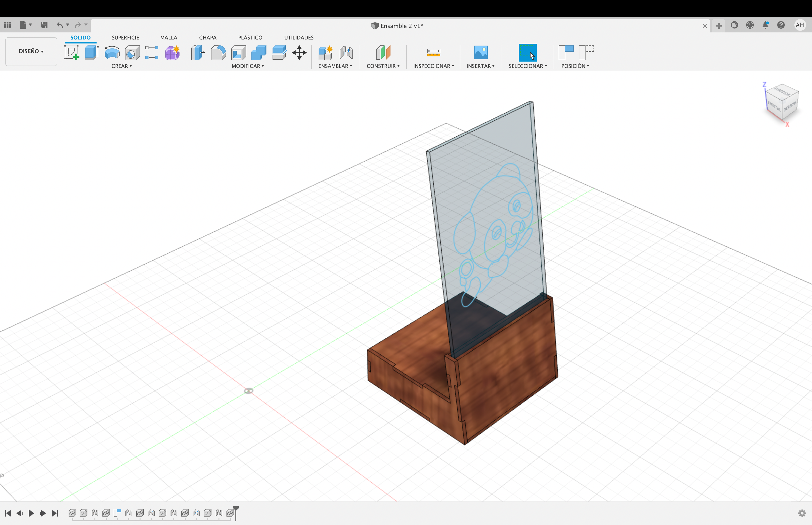Expand the ENSAMBLAR menu
Image resolution: width=812 pixels, height=525 pixels.
335,66
